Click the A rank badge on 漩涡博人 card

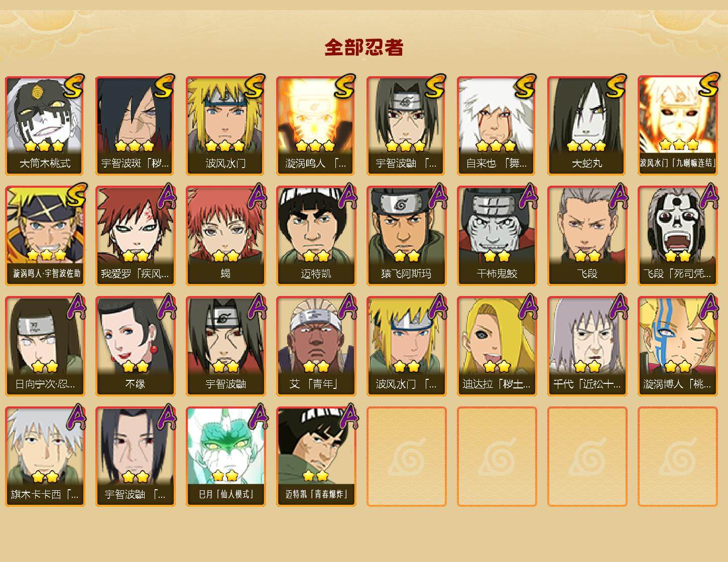(x=708, y=307)
